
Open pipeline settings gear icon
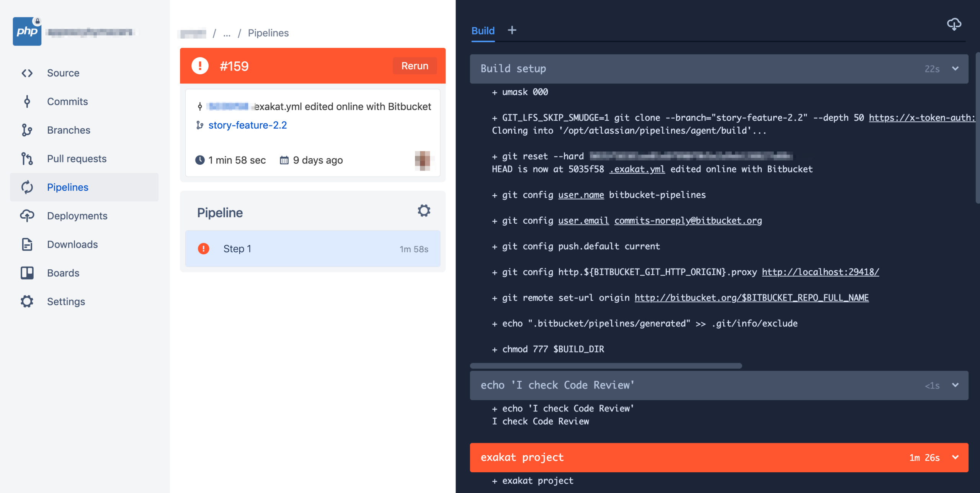coord(424,211)
